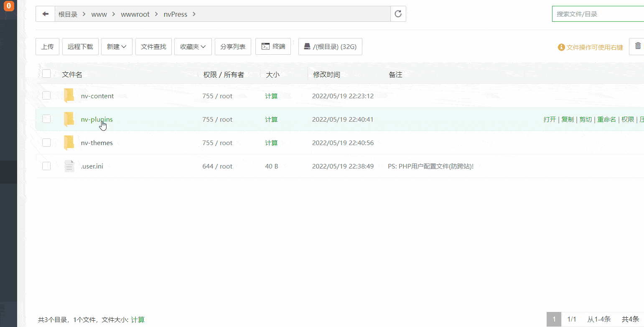This screenshot has height=327, width=644.
Task: Click the disk icon on 根目录 button
Action: 307,46
